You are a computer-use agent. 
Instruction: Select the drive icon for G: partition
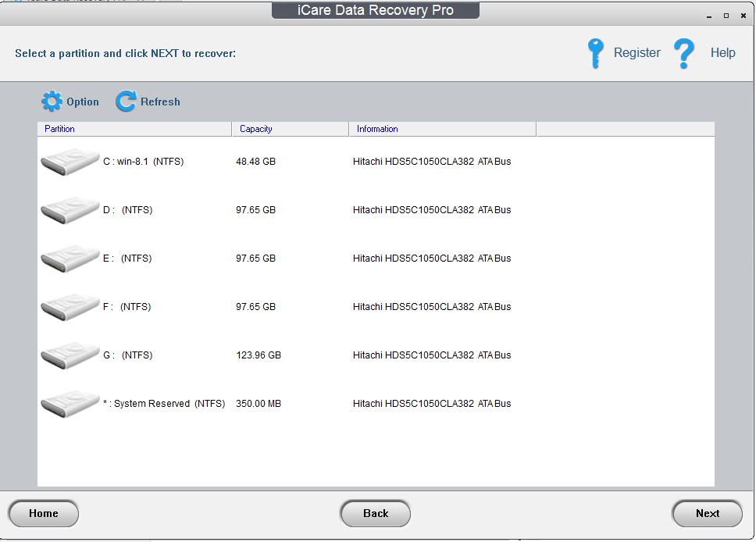coord(70,355)
